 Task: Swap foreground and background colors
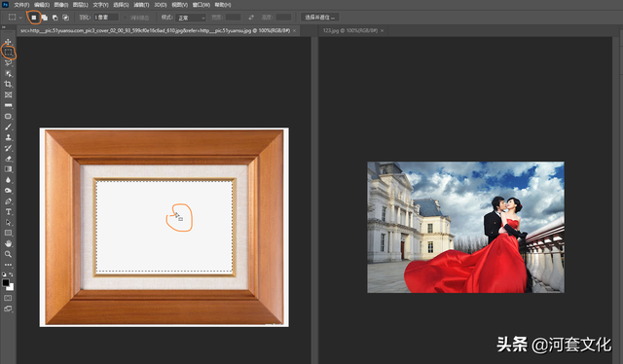point(11,274)
